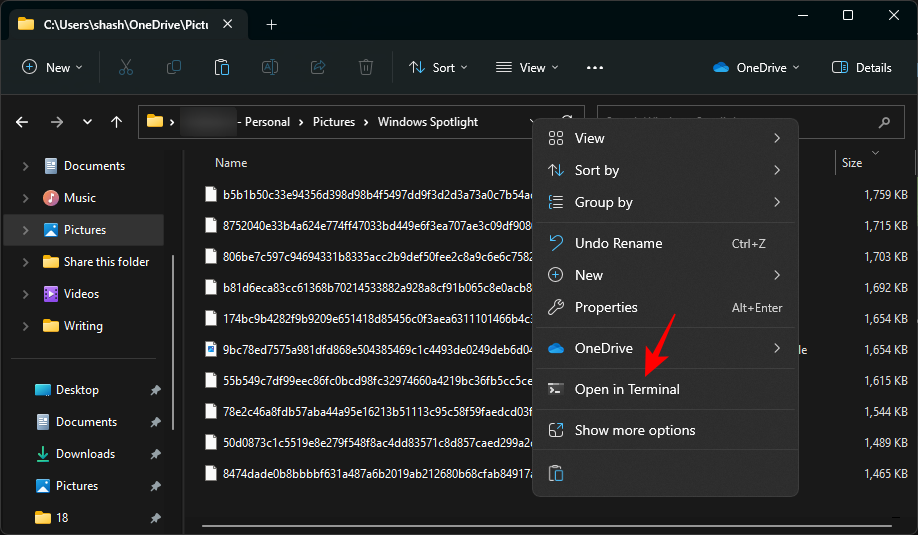Image resolution: width=918 pixels, height=535 pixels.
Task: Toggle the Details pane button
Action: (862, 68)
